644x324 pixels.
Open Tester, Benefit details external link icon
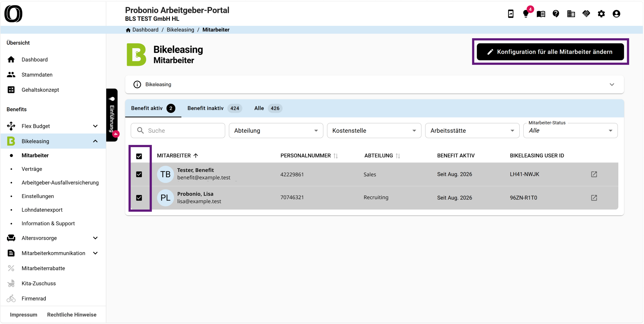point(594,174)
